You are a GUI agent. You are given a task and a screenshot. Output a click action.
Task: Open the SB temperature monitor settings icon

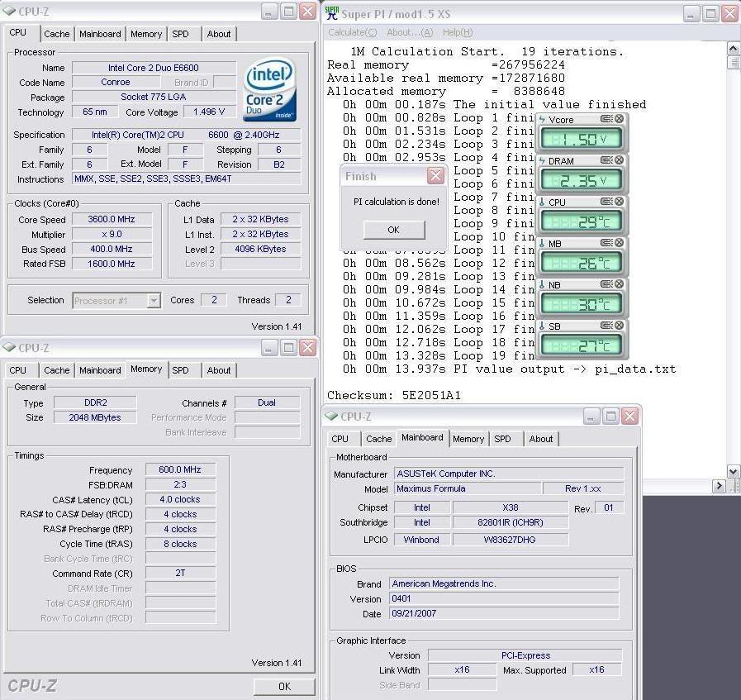point(606,326)
